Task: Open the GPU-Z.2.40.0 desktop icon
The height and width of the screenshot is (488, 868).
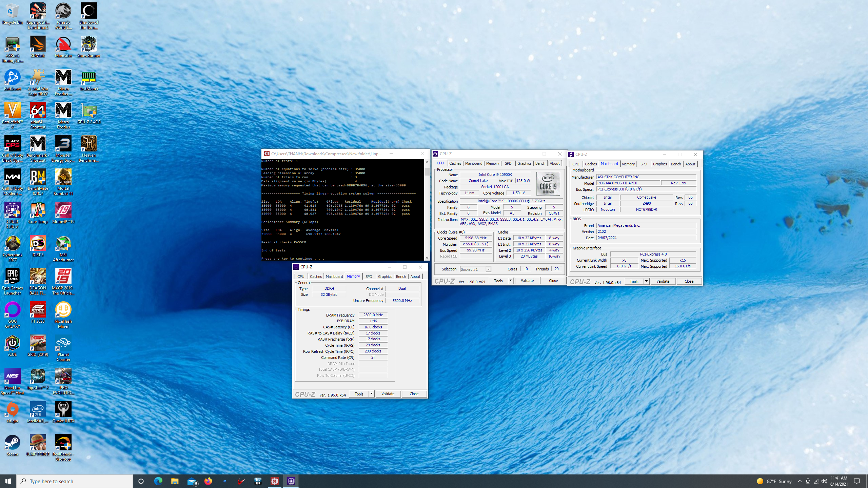Action: coord(88,113)
